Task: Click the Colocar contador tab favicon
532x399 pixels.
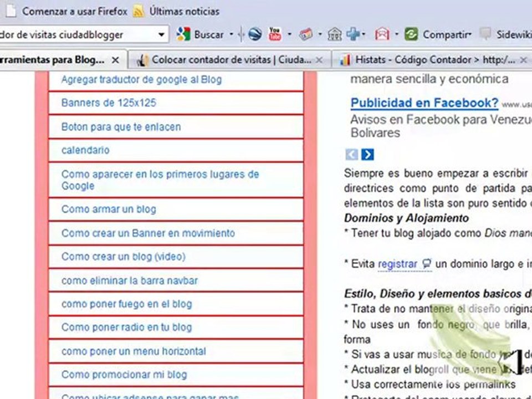Action: coord(142,60)
